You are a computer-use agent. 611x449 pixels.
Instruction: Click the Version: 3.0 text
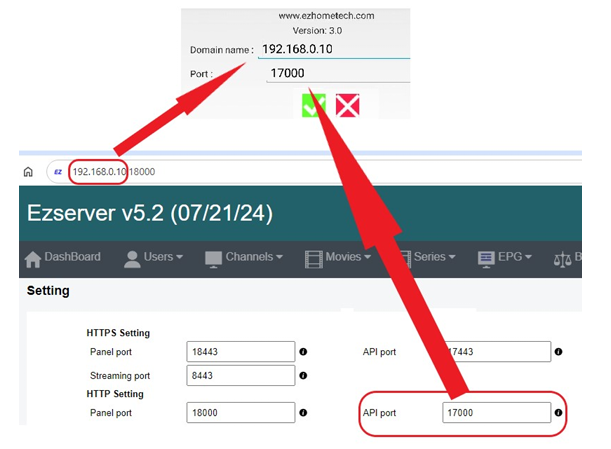coord(317,31)
